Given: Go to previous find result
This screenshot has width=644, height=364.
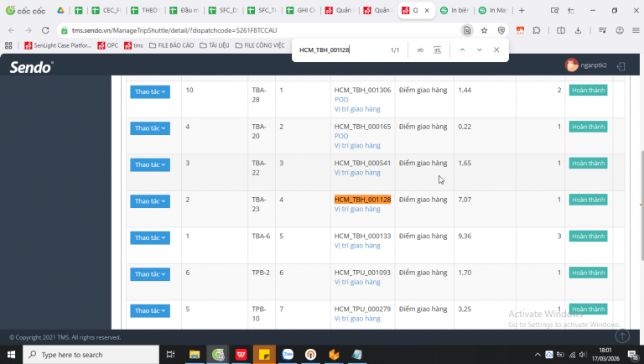Looking at the screenshot, I should tap(462, 49).
